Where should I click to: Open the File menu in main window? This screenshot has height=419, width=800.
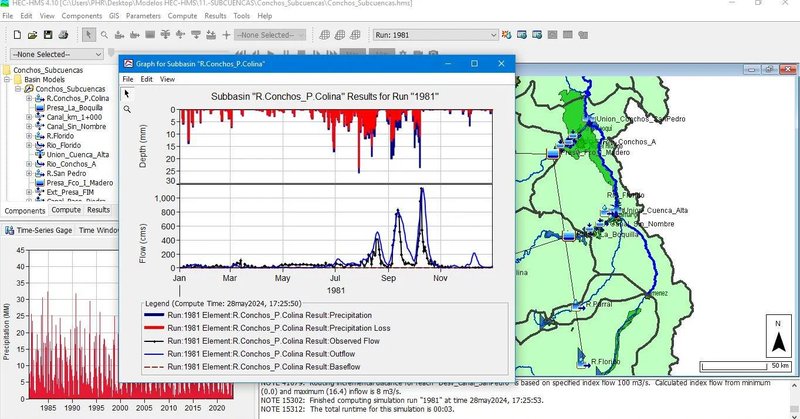click(x=8, y=16)
